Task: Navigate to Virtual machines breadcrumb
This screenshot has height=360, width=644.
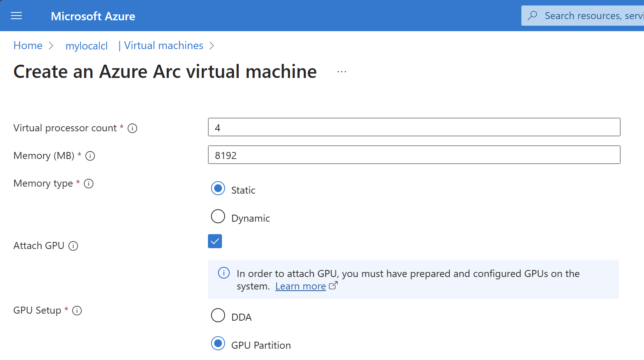Action: (x=164, y=46)
